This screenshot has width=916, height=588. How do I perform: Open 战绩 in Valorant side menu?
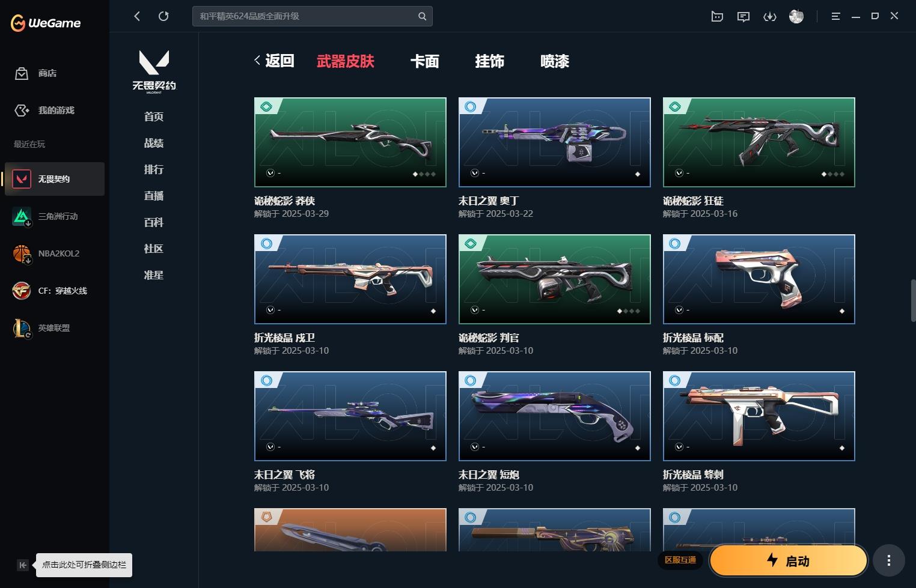click(x=154, y=143)
